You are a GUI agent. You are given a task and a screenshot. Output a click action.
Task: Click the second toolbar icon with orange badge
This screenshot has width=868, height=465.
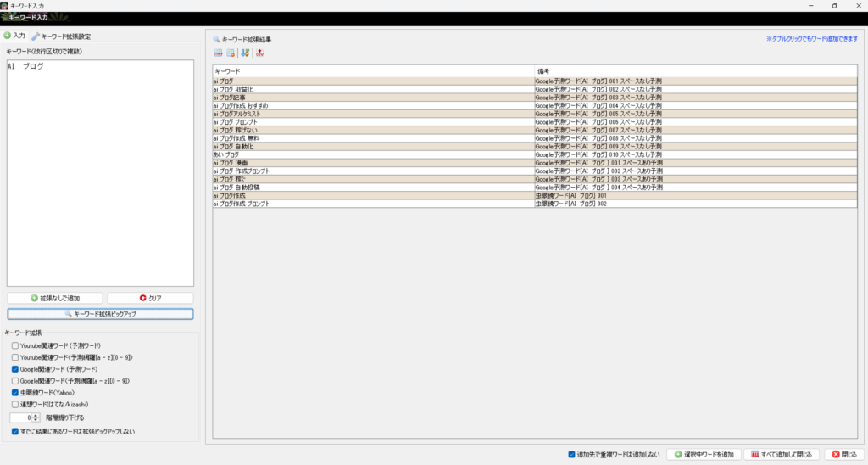[x=231, y=53]
